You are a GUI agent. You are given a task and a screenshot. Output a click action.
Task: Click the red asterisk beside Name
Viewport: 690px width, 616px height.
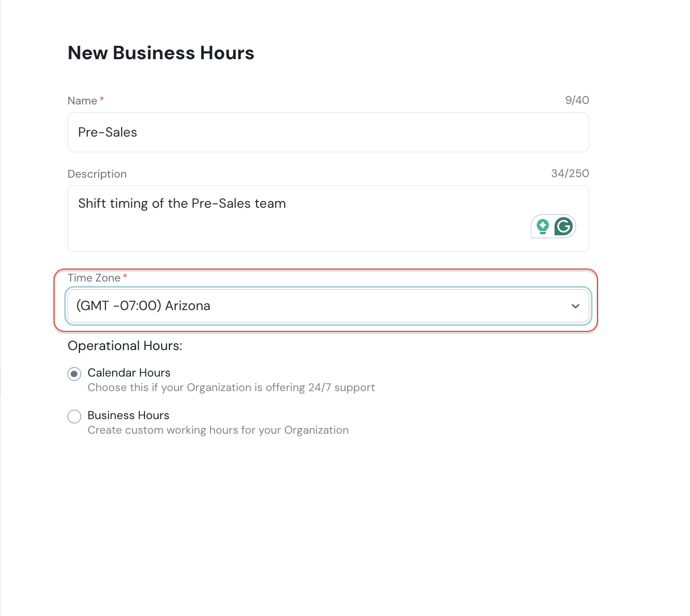point(102,99)
